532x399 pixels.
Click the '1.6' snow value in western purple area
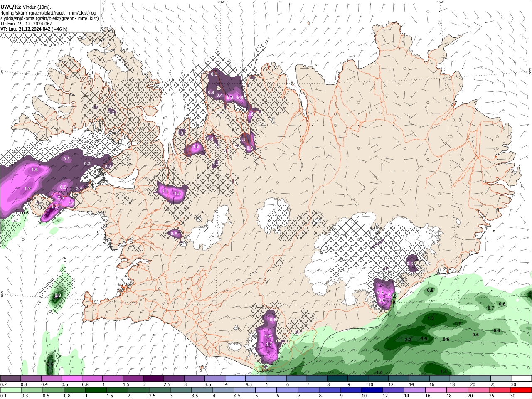pos(34,170)
